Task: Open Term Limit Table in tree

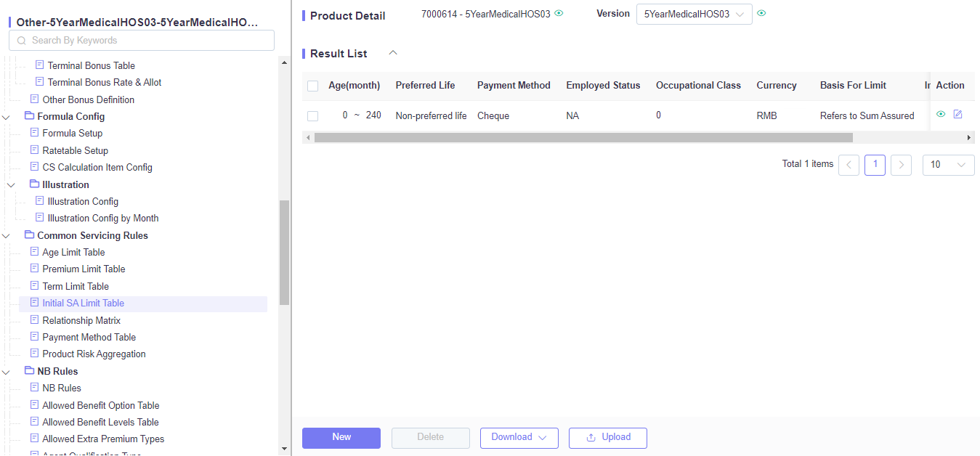Action: click(x=76, y=286)
